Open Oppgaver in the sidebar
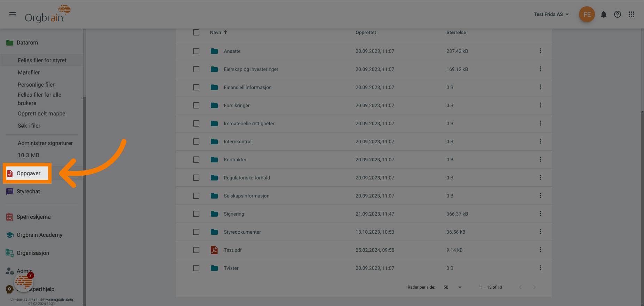 (x=28, y=174)
